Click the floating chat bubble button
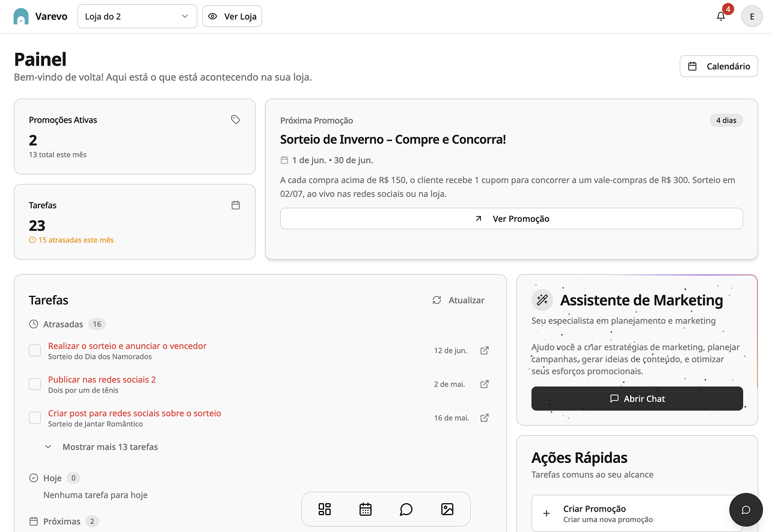772x532 pixels. pyautogui.click(x=746, y=510)
